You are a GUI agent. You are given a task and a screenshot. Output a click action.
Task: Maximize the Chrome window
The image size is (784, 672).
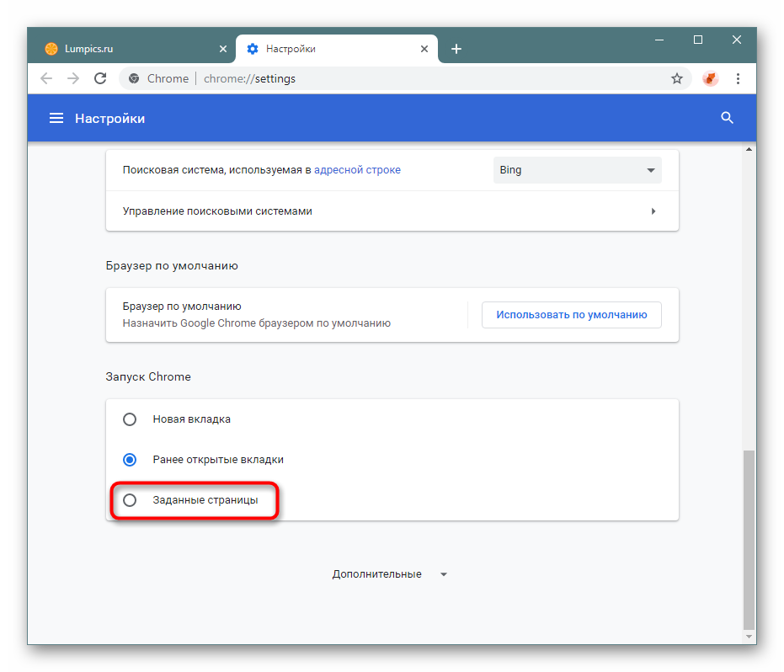click(698, 40)
